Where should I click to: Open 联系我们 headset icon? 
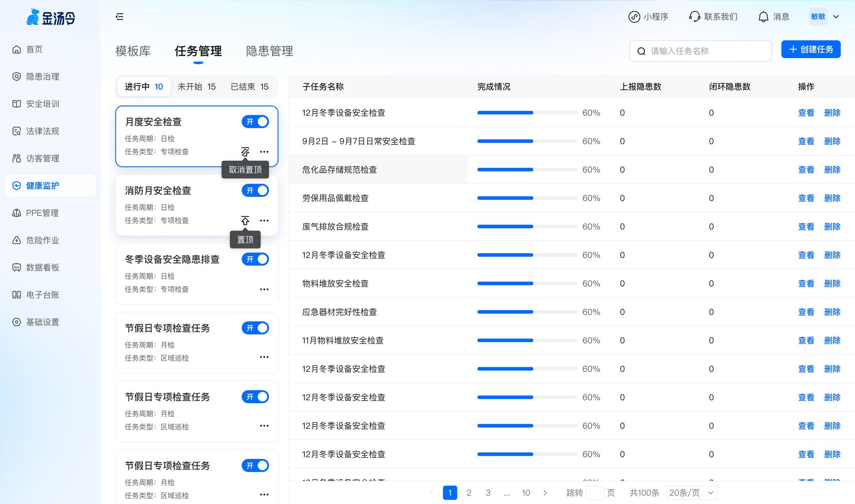tap(695, 17)
